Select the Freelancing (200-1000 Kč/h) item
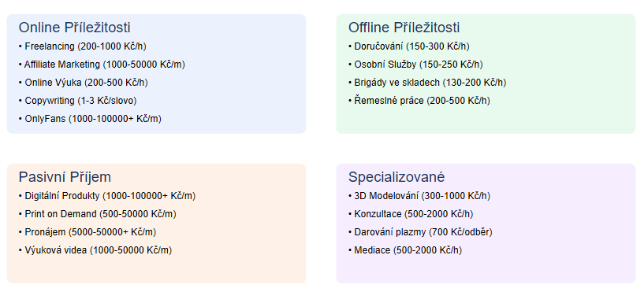644x292 pixels. [x=83, y=46]
